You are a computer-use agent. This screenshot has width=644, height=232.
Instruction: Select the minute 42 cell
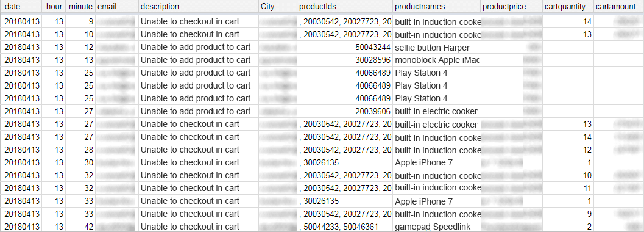click(80, 227)
